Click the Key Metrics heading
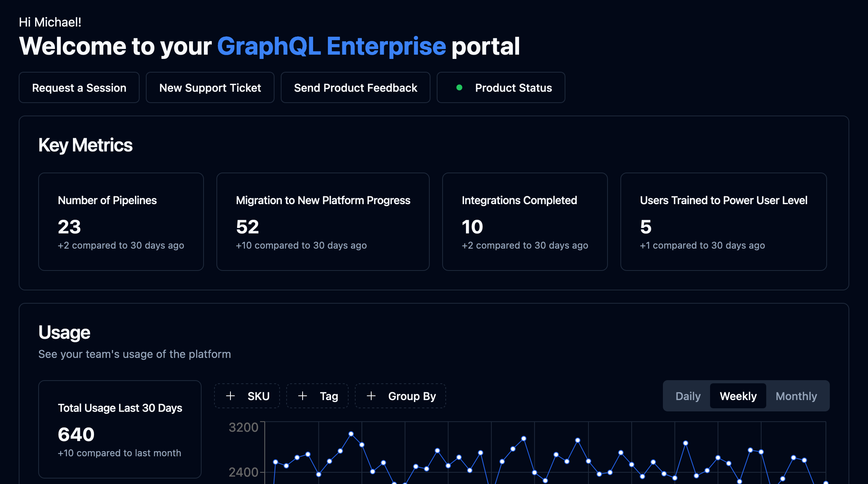The width and height of the screenshot is (868, 484). pyautogui.click(x=85, y=145)
